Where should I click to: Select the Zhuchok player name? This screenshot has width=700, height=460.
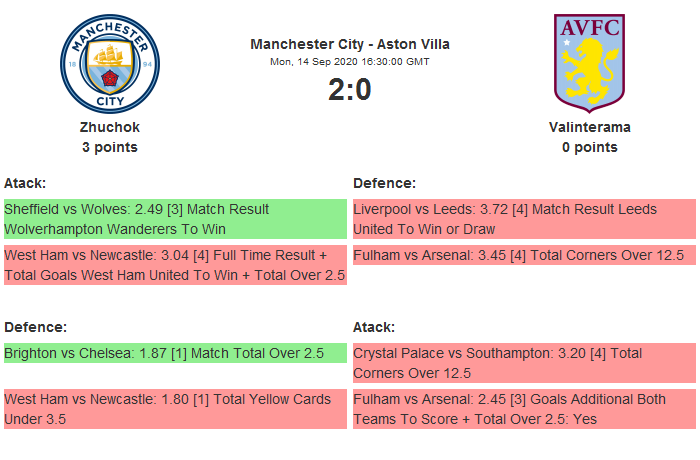pyautogui.click(x=110, y=127)
